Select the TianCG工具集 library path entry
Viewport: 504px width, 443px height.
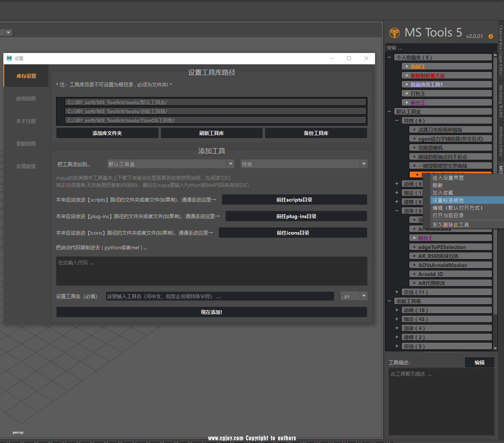click(216, 120)
